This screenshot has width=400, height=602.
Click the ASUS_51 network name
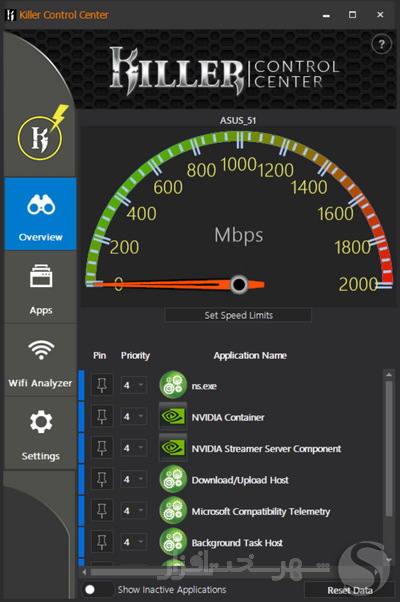coord(238,121)
